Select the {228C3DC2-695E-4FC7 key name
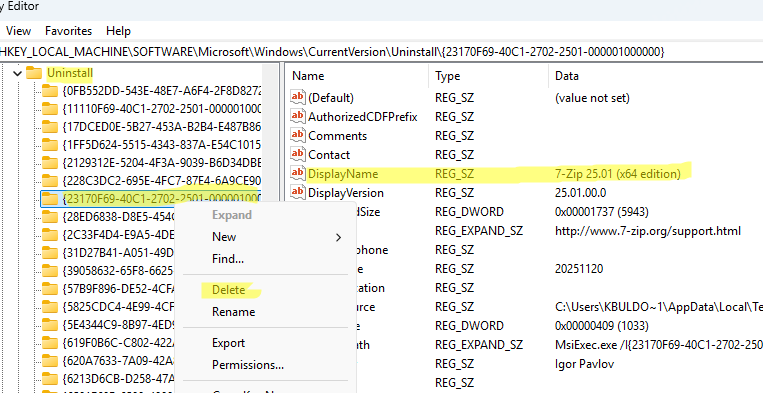The height and width of the screenshot is (393, 763). coord(162,181)
